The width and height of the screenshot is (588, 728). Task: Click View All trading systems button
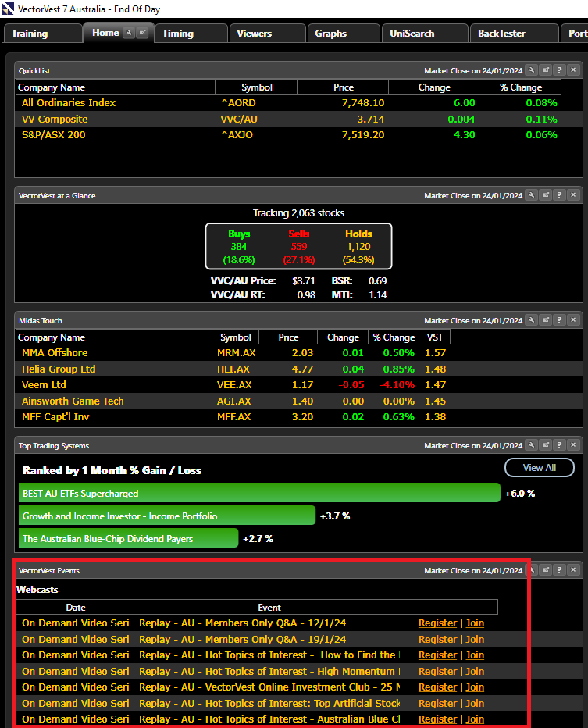point(540,468)
